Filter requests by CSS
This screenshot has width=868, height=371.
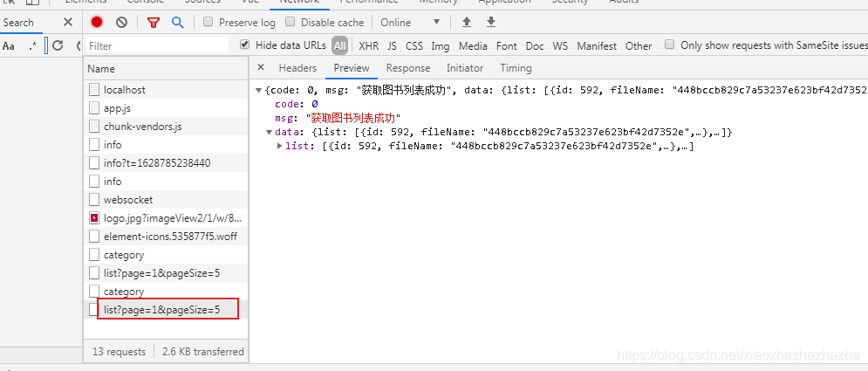(x=414, y=46)
